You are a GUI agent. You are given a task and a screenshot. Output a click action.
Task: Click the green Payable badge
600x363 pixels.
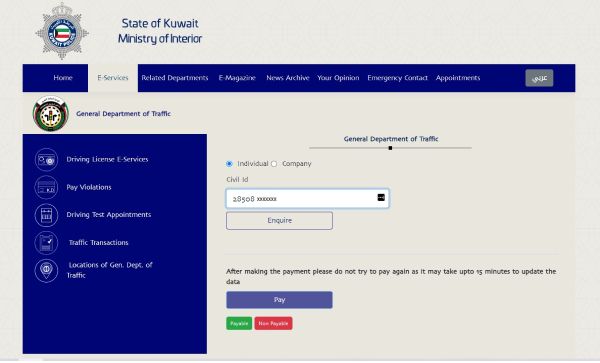pyautogui.click(x=239, y=324)
